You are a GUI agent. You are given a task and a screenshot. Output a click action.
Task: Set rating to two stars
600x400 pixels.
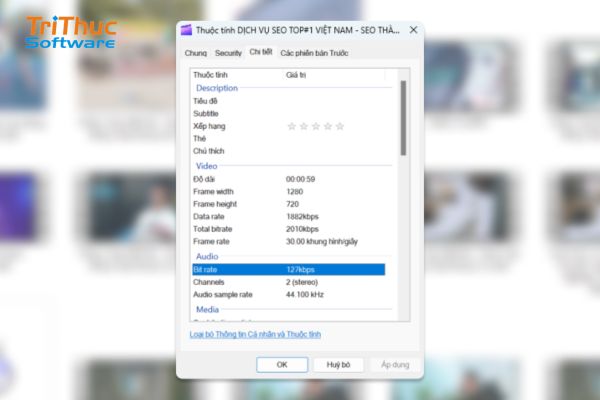click(x=304, y=126)
